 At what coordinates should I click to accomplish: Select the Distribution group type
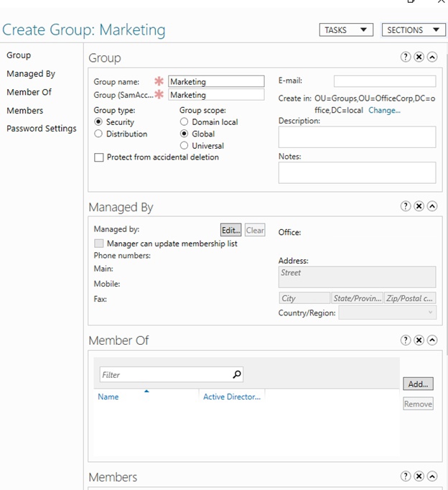pyautogui.click(x=99, y=134)
